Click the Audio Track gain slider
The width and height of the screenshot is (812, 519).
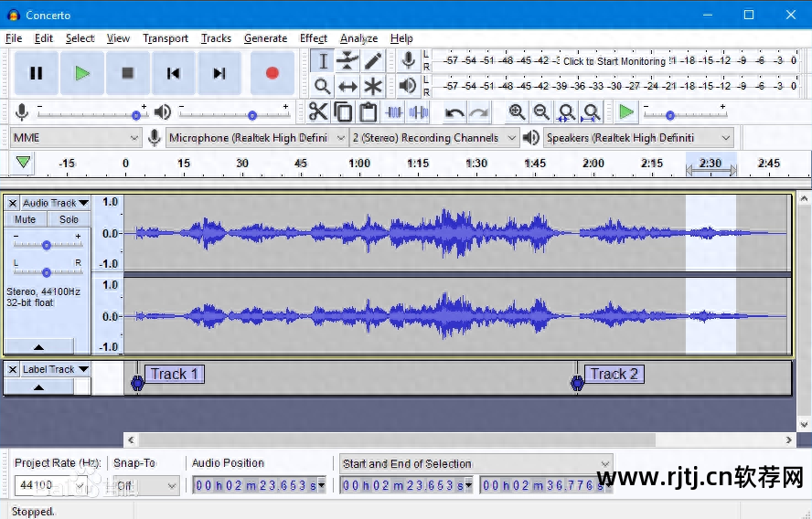coord(47,245)
